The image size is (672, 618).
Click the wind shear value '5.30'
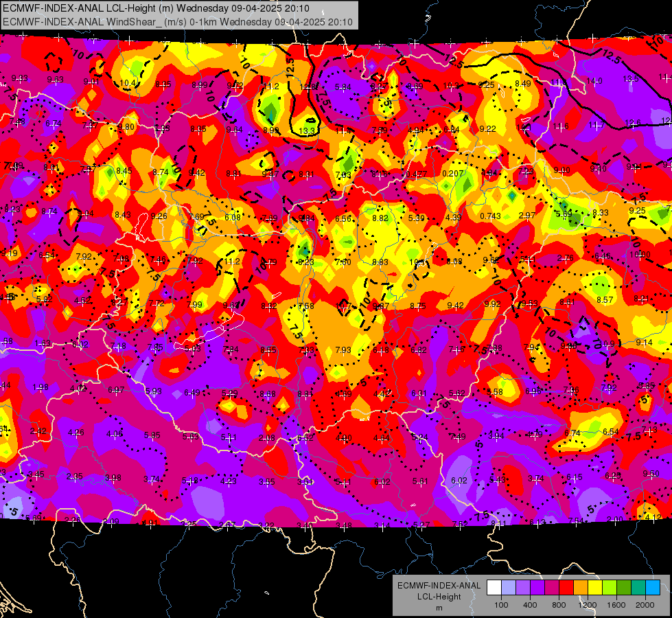[x=416, y=218]
